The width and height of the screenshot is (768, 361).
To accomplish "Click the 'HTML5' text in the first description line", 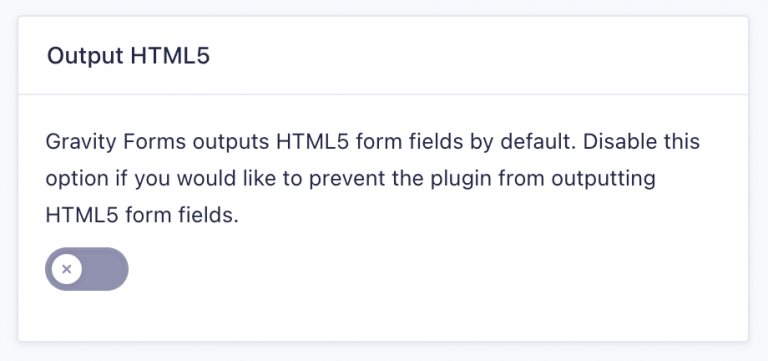I will (x=312, y=142).
